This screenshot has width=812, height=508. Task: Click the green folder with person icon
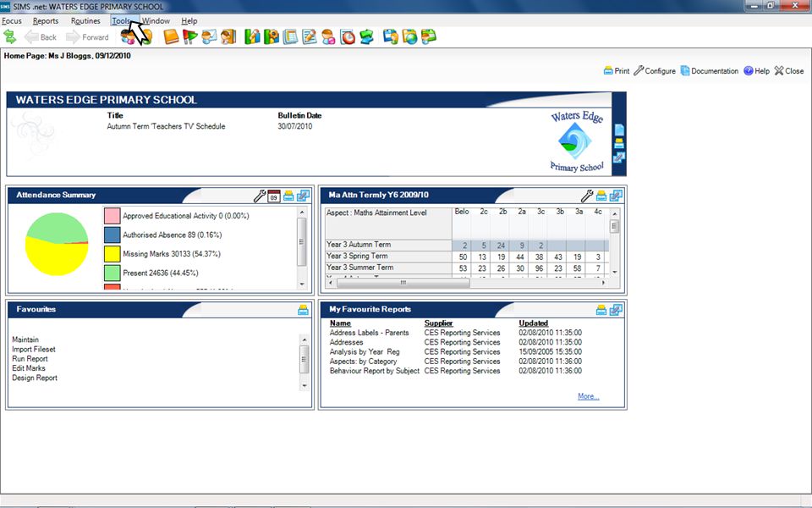[429, 36]
